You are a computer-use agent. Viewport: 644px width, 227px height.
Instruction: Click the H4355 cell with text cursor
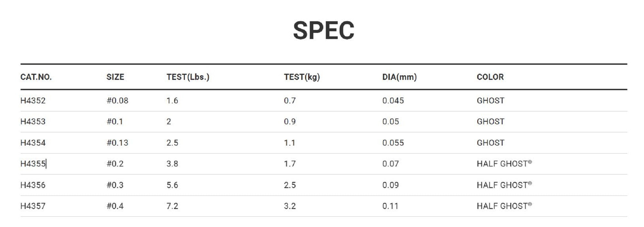[x=33, y=164]
